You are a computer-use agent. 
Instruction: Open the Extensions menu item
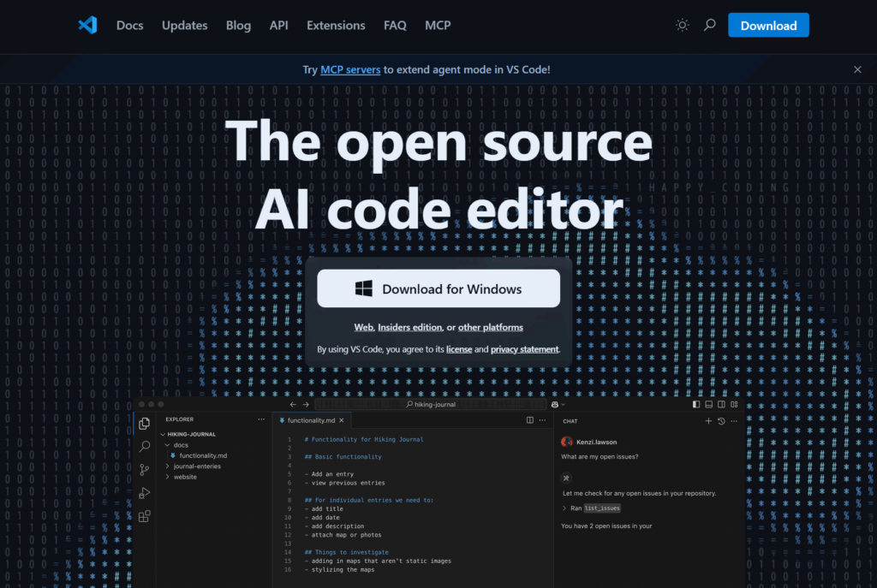pos(336,25)
